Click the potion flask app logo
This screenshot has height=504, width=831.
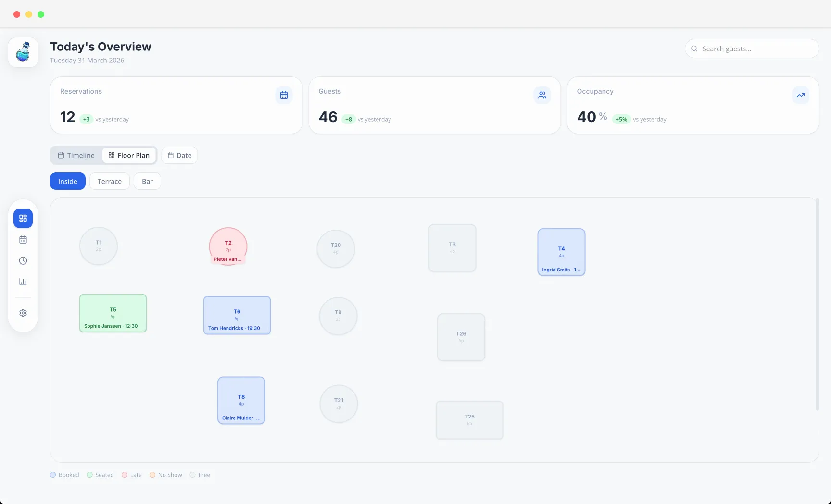(x=23, y=52)
